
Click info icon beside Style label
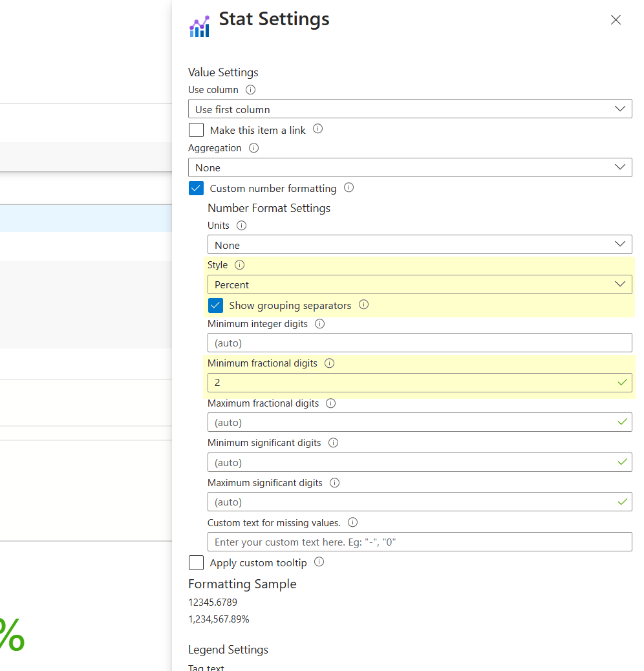point(240,265)
